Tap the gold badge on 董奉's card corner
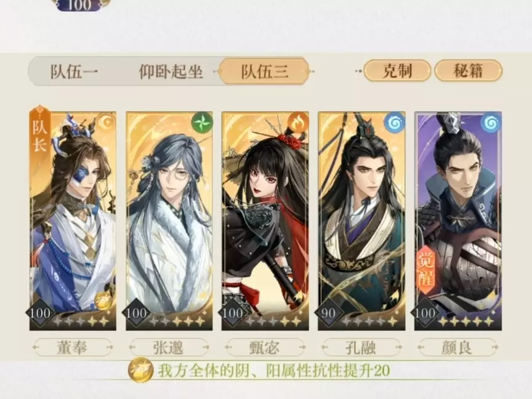 pos(103,300)
